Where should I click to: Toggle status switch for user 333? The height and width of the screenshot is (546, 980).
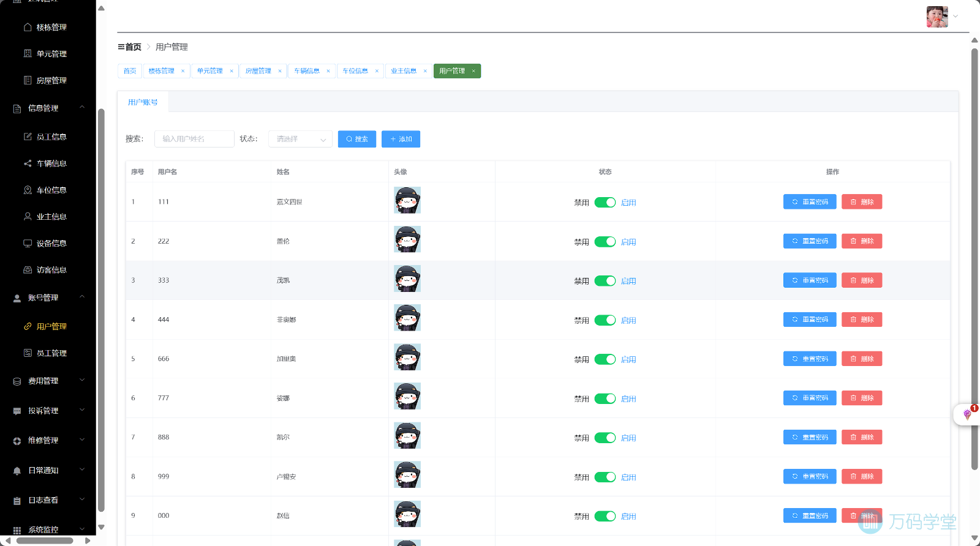605,281
